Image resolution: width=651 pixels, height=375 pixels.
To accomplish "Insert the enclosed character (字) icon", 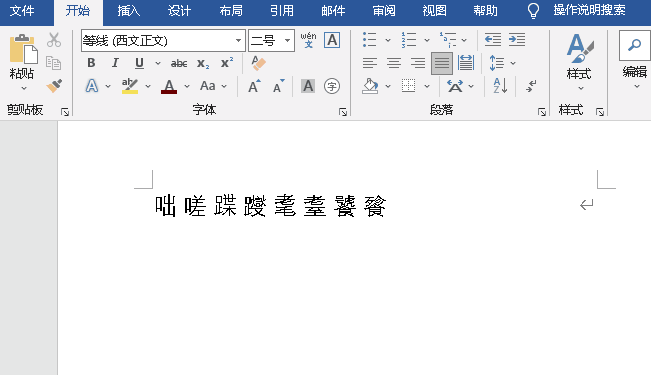I will pos(332,86).
